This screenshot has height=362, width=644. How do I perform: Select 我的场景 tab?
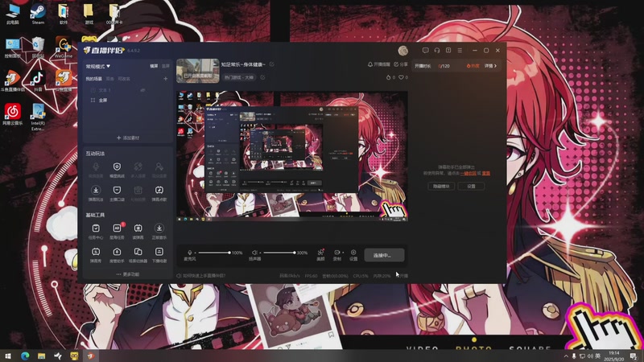click(93, 79)
